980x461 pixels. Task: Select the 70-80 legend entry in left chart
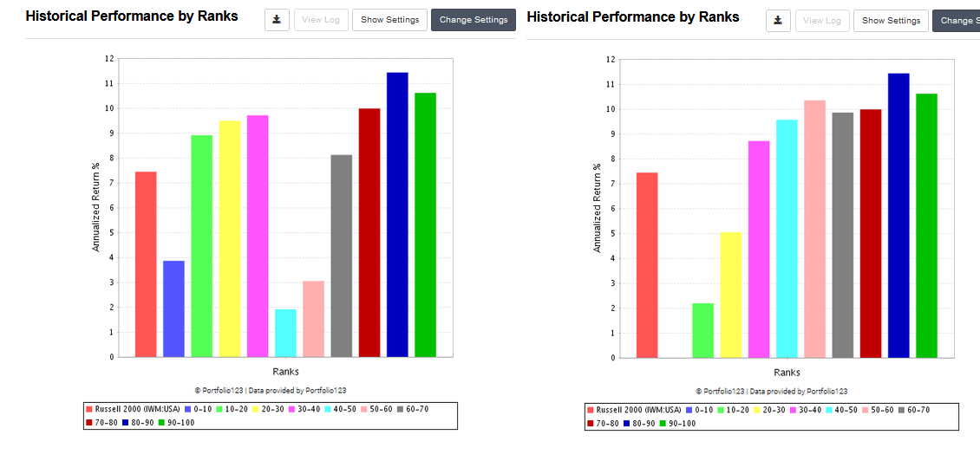click(x=101, y=423)
